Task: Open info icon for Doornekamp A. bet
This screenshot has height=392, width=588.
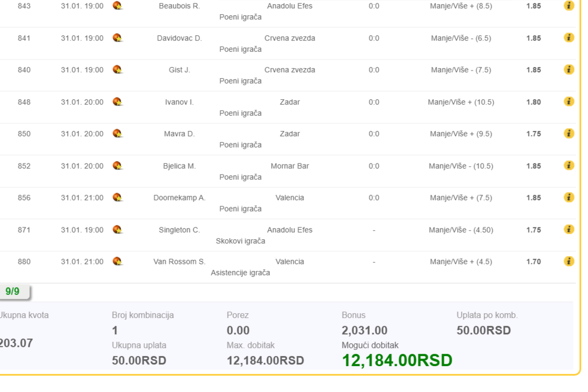Action: pos(569,197)
